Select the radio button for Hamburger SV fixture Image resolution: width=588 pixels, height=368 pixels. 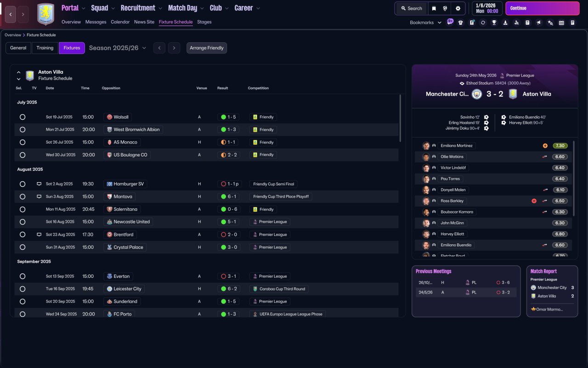(x=23, y=184)
